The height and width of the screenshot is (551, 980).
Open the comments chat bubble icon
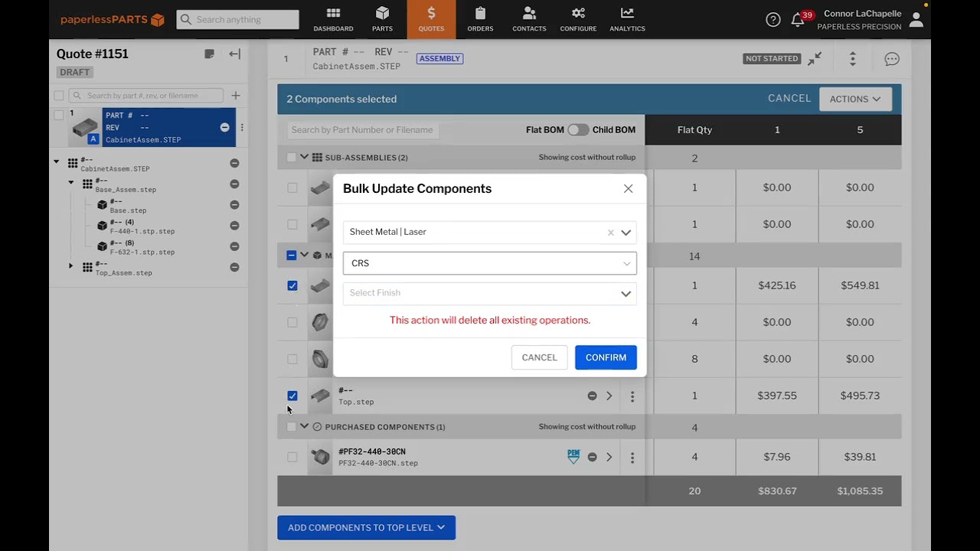coord(892,59)
